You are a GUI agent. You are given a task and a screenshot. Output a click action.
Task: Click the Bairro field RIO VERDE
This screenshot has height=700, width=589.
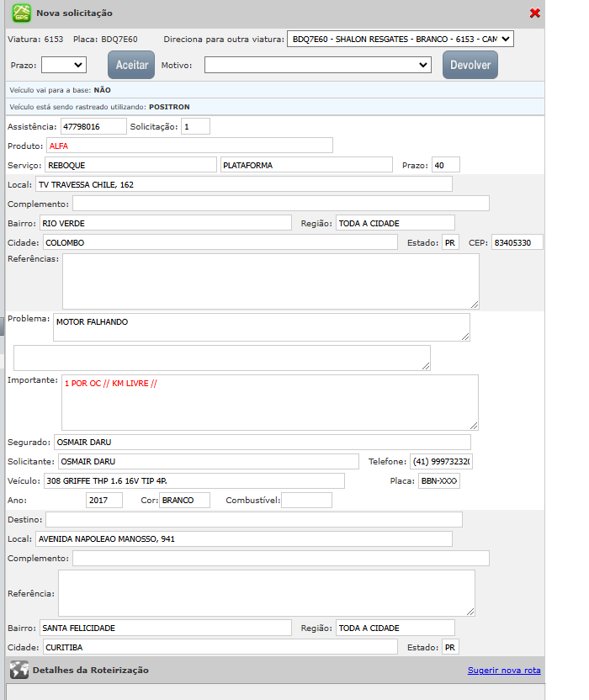tap(166, 223)
